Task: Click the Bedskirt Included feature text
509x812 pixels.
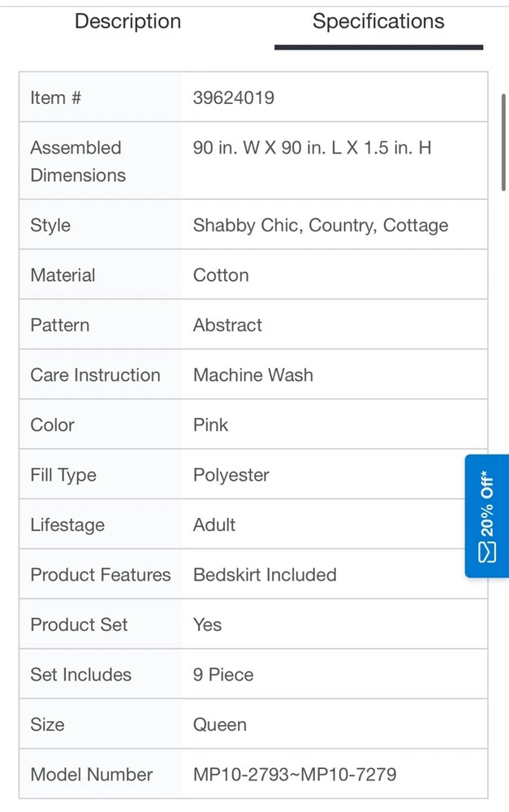Action: click(x=265, y=575)
